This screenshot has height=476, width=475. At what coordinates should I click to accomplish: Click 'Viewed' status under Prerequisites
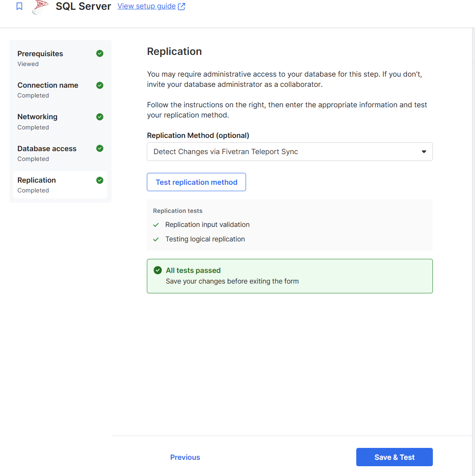tap(28, 64)
